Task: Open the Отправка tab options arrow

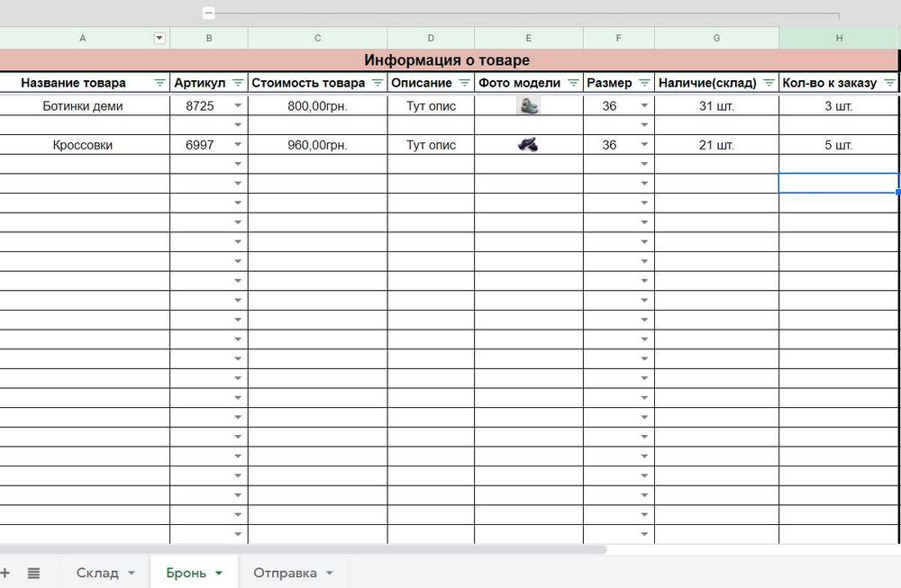Action: (329, 573)
